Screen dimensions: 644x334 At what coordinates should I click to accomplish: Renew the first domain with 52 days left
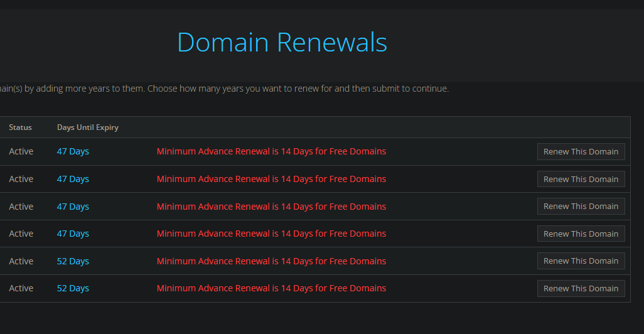pyautogui.click(x=581, y=261)
